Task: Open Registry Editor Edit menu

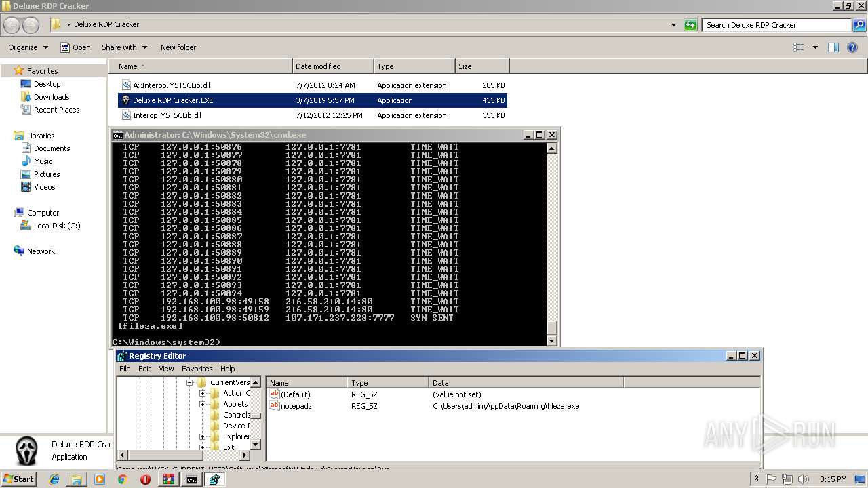Action: [x=144, y=369]
